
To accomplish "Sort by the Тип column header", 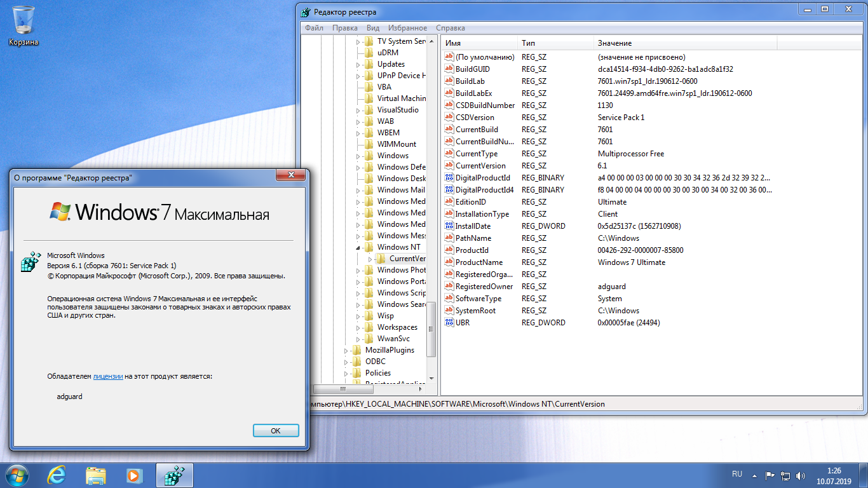I will (x=556, y=43).
